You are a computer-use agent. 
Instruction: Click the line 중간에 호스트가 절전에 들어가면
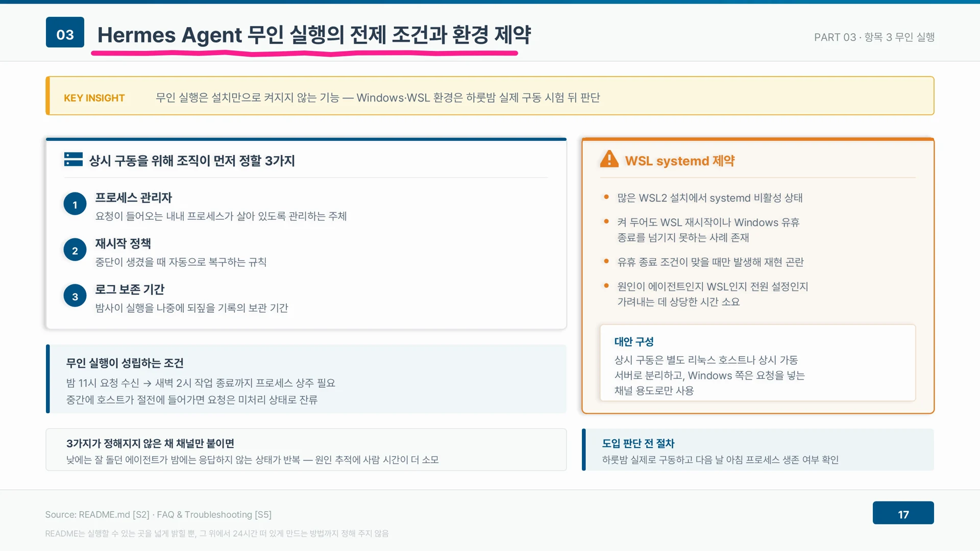(192, 400)
